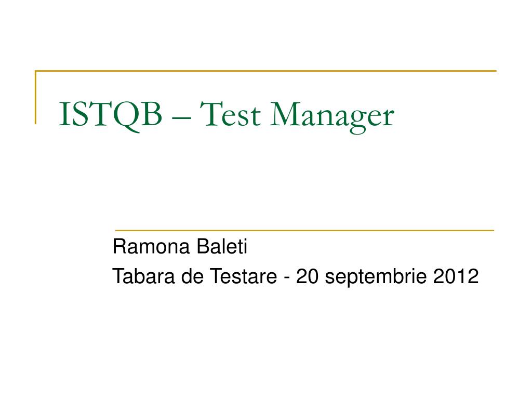This screenshot has width=532, height=399.
Task: Click the word Tabara in the subtitle
Action: [144, 276]
